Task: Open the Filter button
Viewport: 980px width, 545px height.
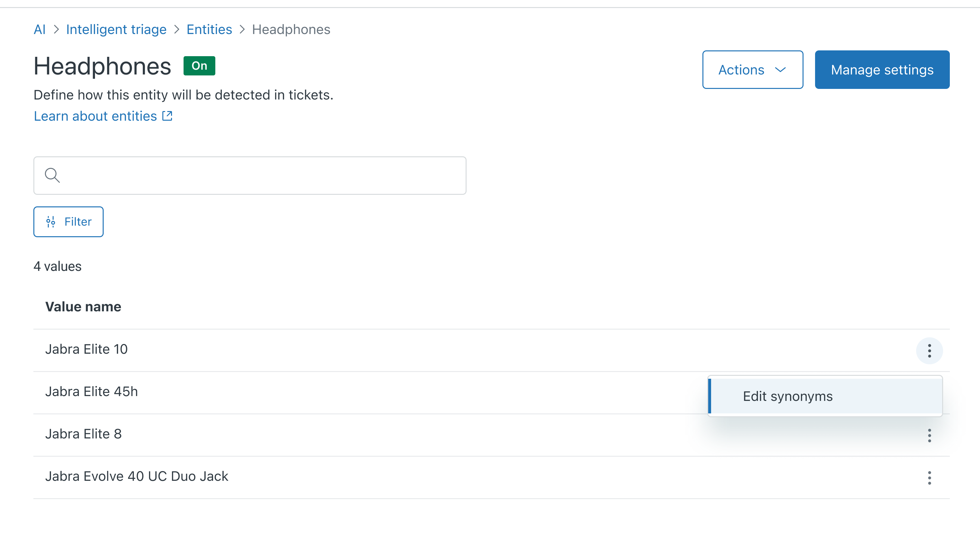Action: tap(68, 221)
